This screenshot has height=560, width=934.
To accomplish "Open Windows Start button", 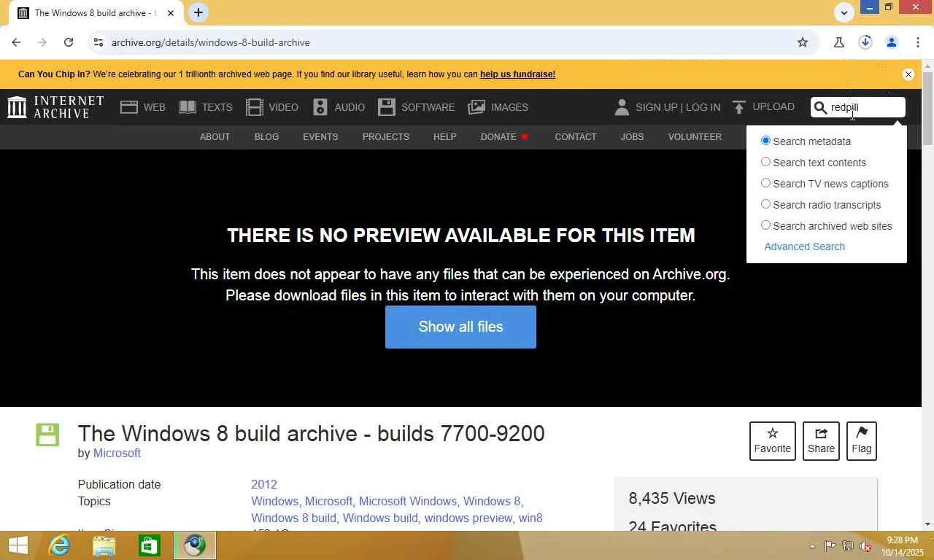I will click(x=18, y=545).
